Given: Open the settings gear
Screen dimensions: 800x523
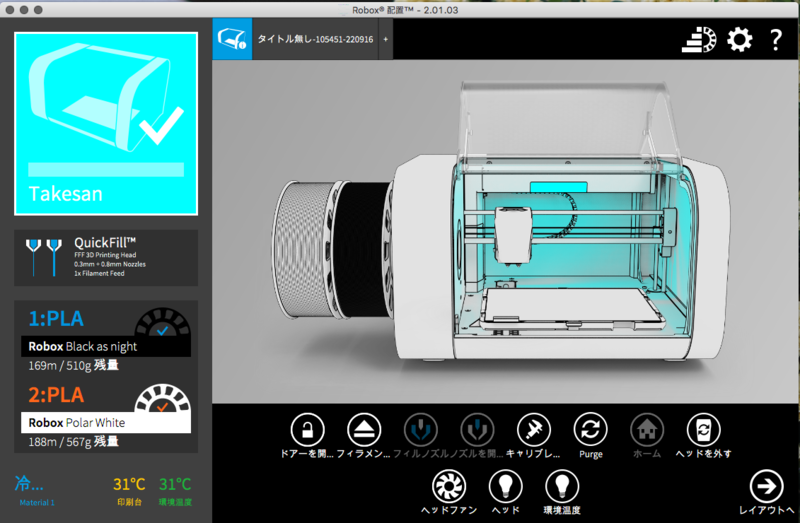Looking at the screenshot, I should coord(739,39).
